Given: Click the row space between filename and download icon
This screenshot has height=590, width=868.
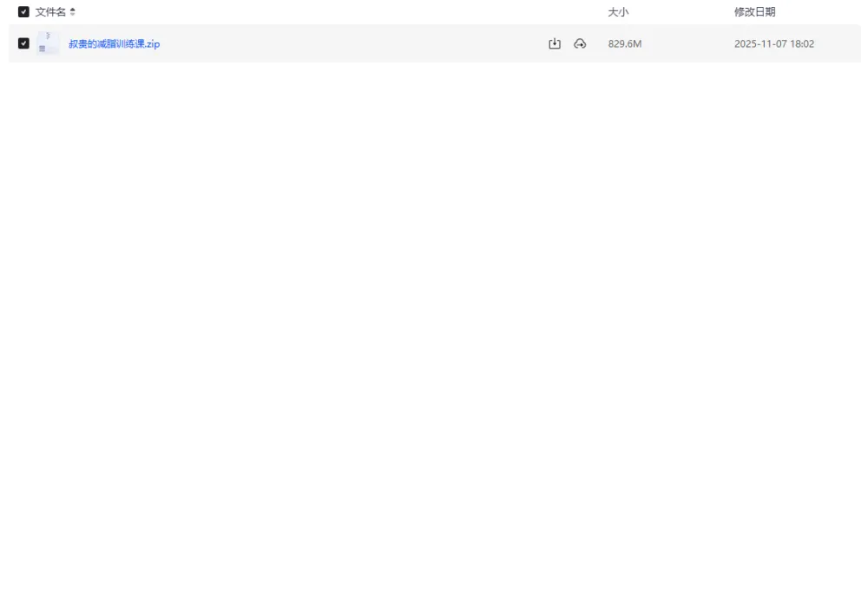Looking at the screenshot, I should (347, 43).
